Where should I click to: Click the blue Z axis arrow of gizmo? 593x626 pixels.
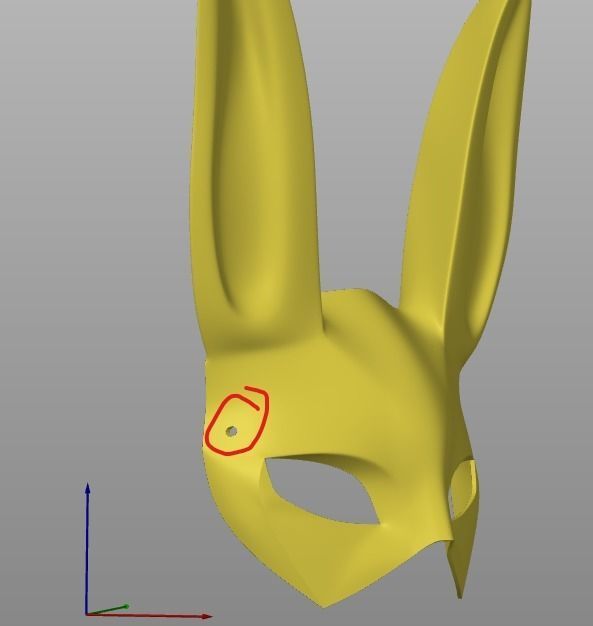pyautogui.click(x=87, y=549)
